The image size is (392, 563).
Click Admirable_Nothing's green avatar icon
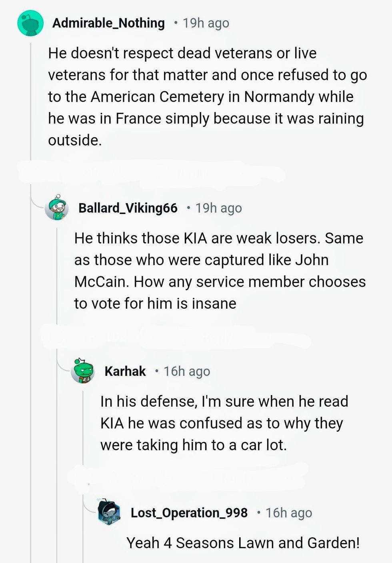coord(30,23)
